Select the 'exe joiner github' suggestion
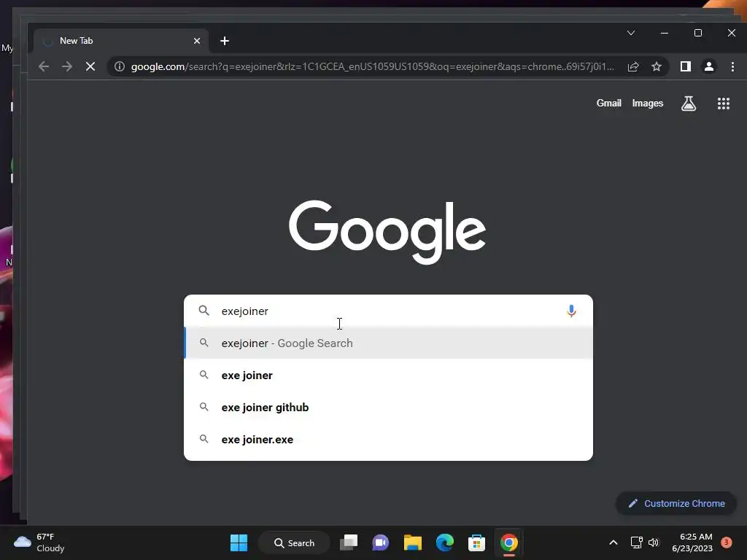The image size is (747, 560). pyautogui.click(x=388, y=408)
